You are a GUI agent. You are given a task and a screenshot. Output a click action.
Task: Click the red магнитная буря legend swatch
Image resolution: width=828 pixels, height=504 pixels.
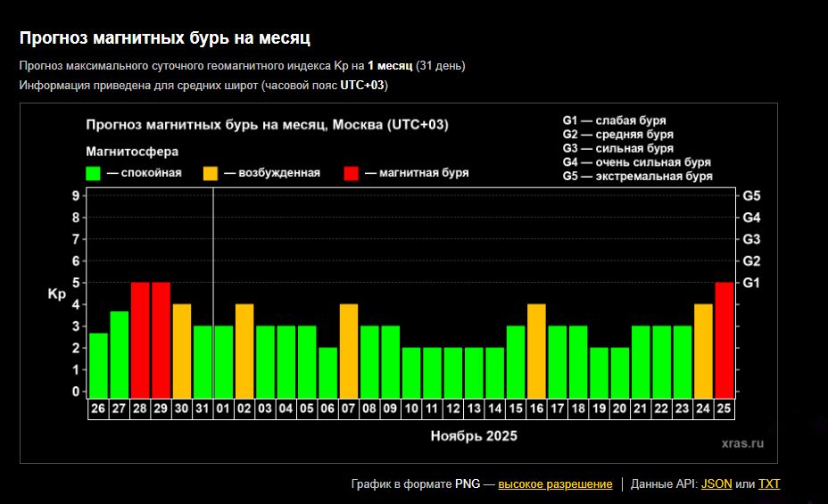352,173
